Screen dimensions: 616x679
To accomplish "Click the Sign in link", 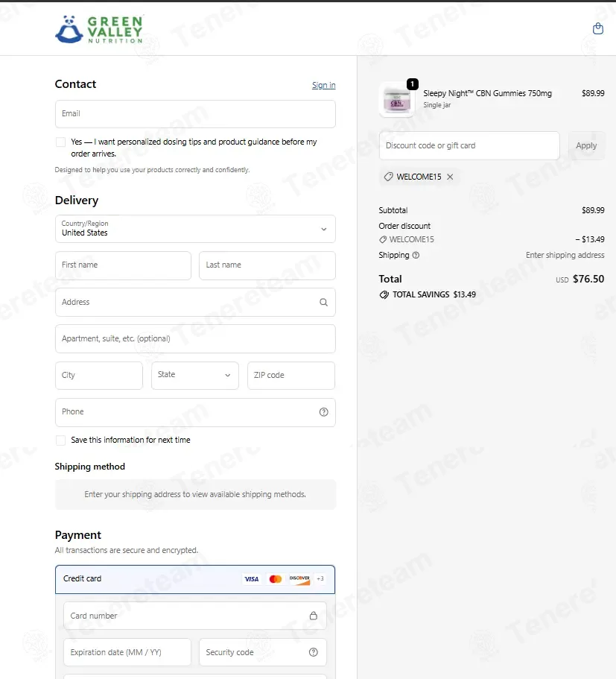I will click(324, 85).
